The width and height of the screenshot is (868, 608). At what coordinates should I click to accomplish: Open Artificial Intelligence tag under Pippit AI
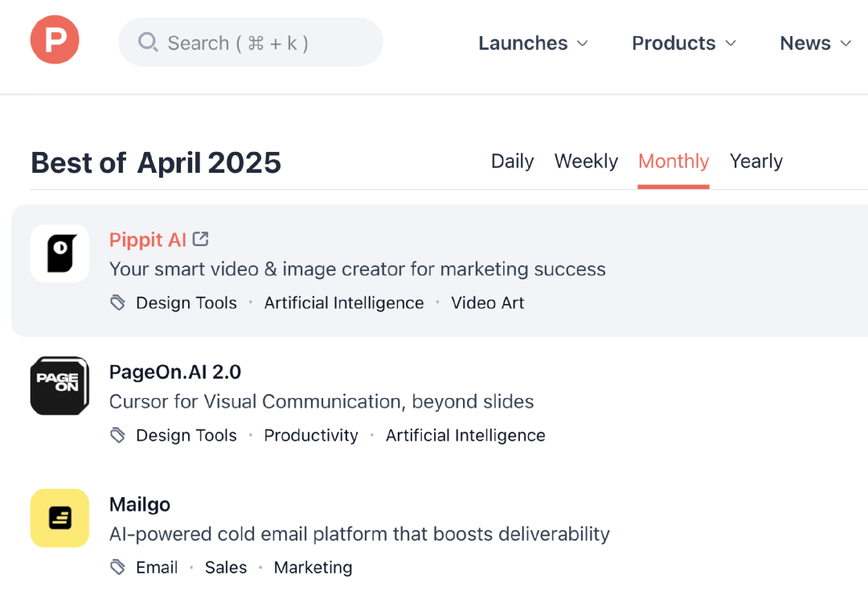[x=344, y=303]
